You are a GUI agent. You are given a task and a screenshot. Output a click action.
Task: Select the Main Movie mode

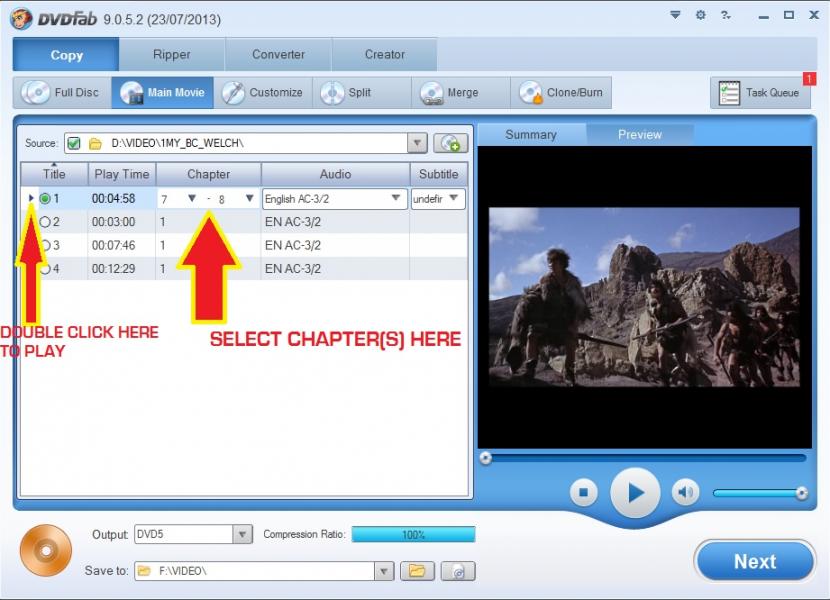point(163,93)
